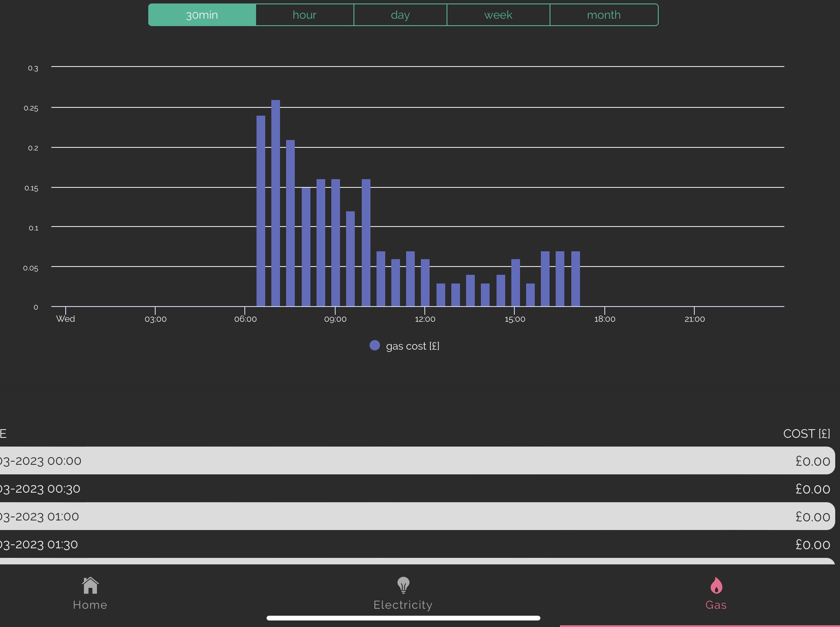Viewport: 840px width, 627px height.
Task: Tap the 01:00 cost row
Action: point(417,517)
